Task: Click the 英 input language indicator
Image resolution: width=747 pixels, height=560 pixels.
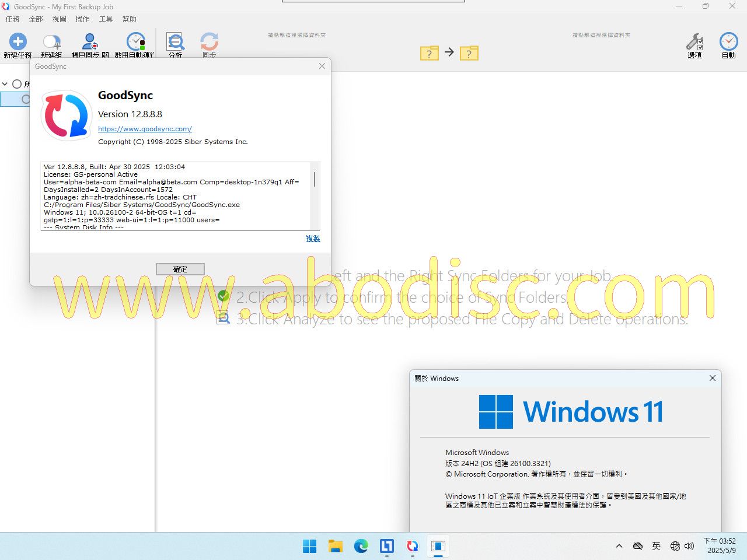Action: click(657, 546)
